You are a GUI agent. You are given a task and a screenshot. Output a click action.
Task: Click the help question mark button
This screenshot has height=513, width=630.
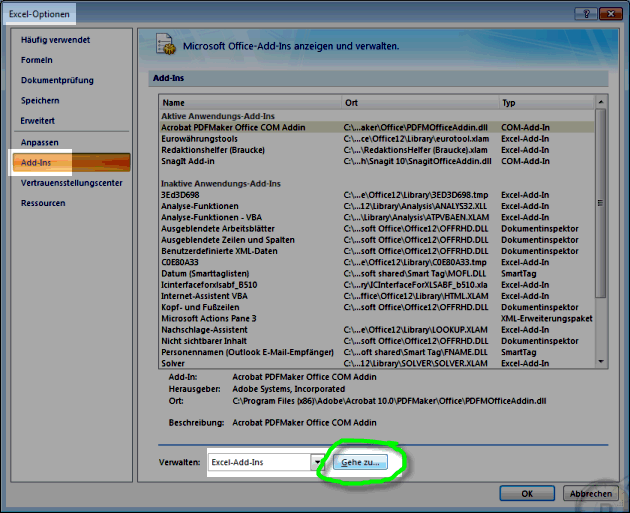[x=586, y=14]
